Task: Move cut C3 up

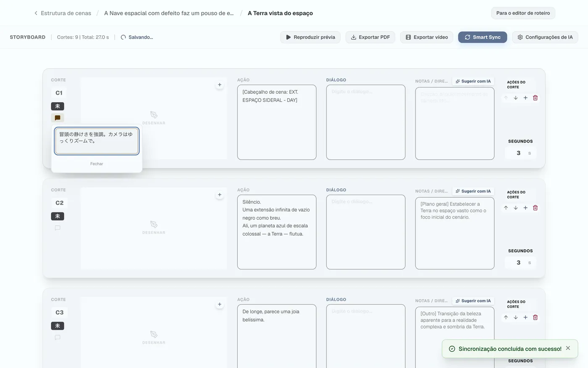Action: (506, 318)
